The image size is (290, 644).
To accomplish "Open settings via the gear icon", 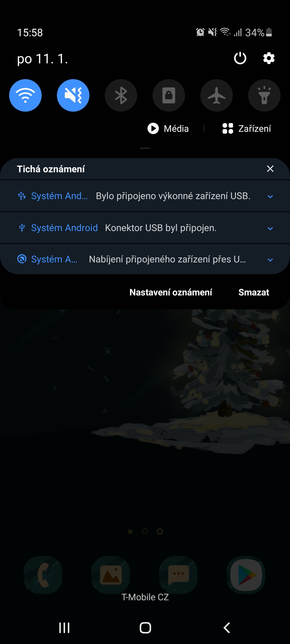I will 269,58.
